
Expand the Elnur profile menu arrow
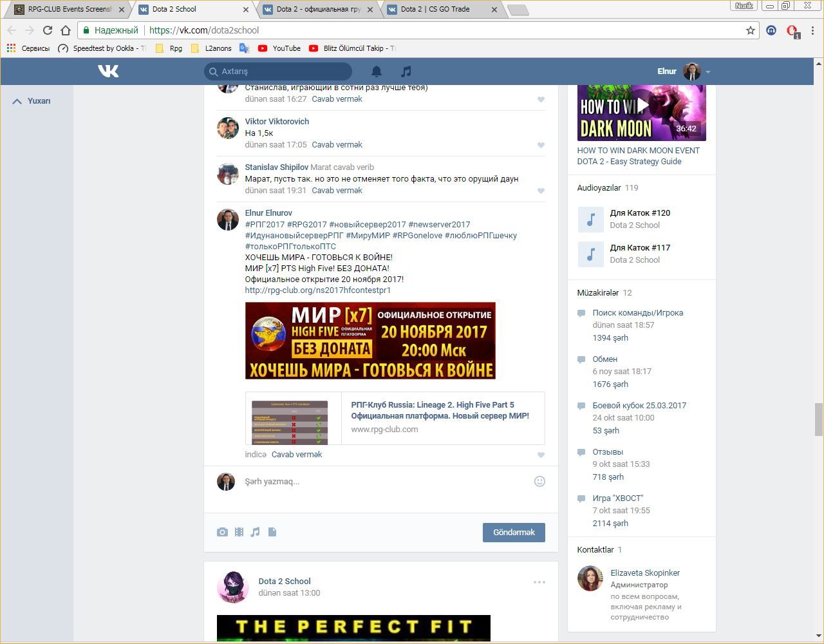[708, 72]
